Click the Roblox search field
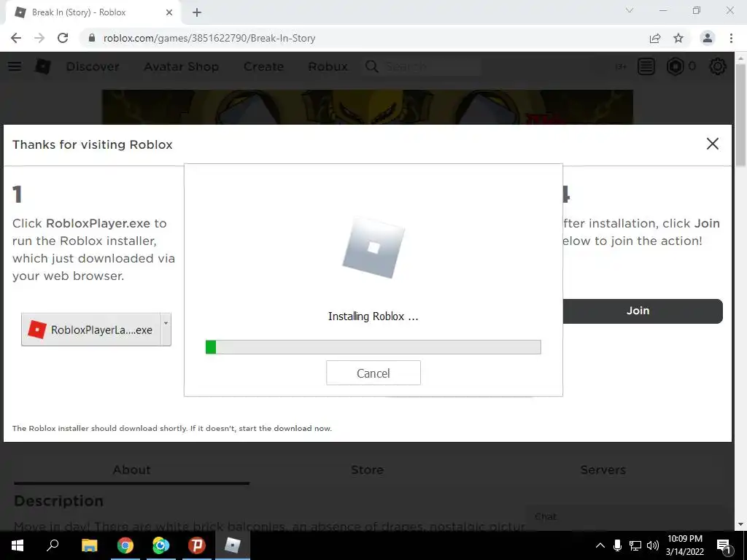Viewport: 747px width, 560px height. 432,66
